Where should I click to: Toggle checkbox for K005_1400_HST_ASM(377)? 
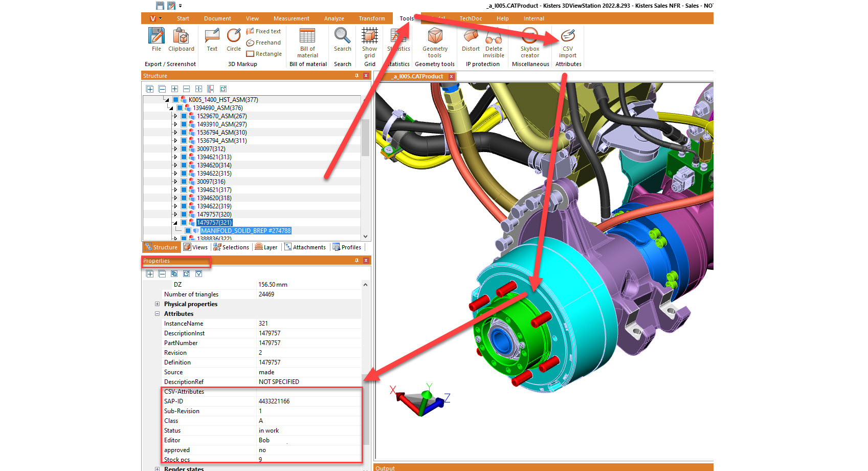[175, 100]
